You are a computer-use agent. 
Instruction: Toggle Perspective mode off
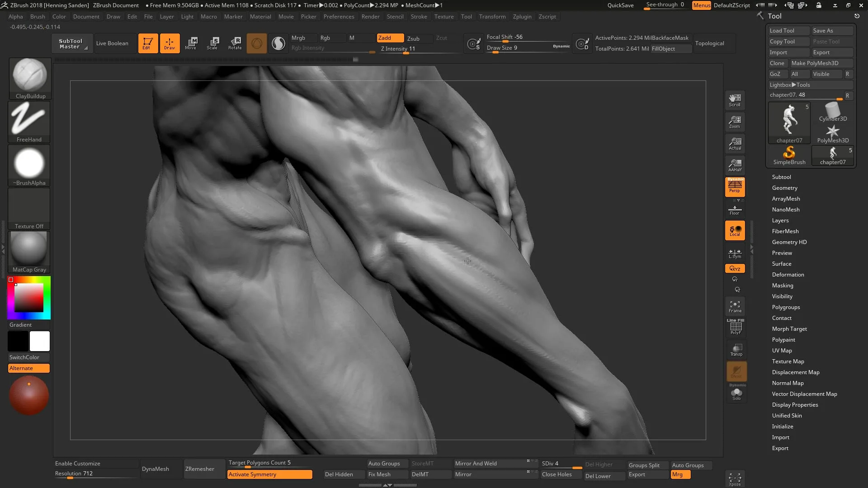(735, 187)
